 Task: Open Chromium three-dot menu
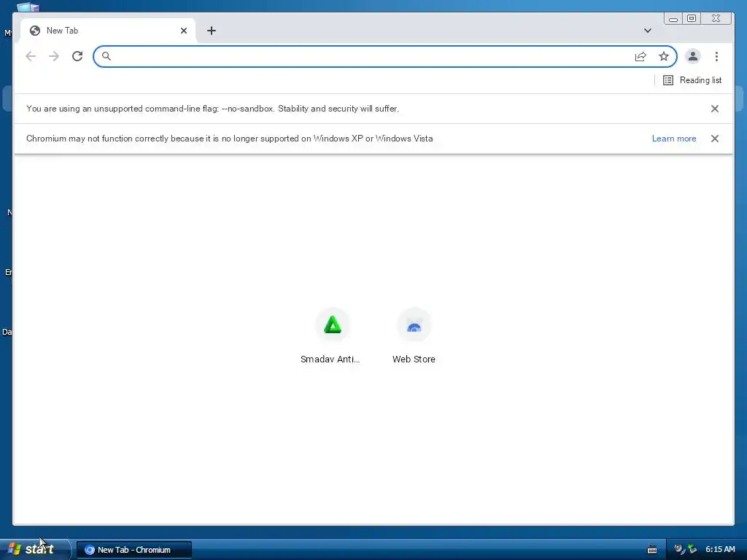[x=716, y=56]
